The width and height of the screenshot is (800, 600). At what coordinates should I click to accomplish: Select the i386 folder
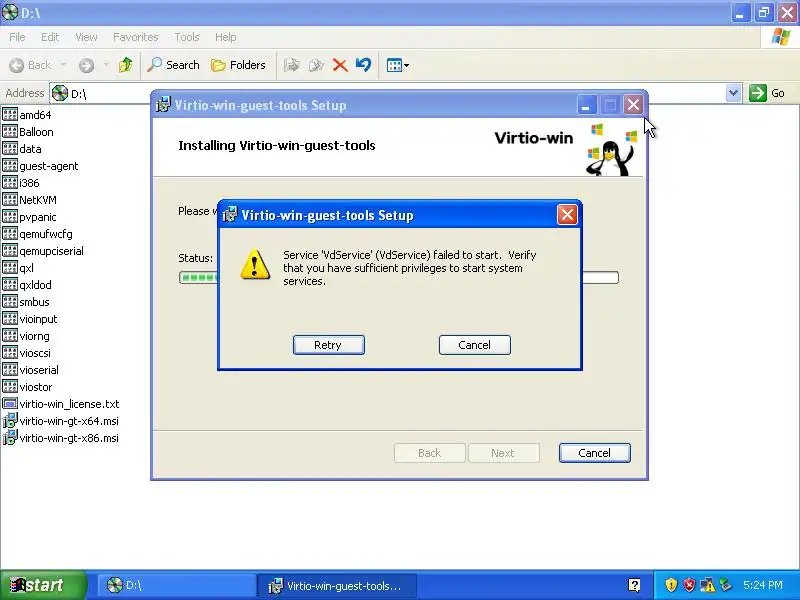coord(21,183)
